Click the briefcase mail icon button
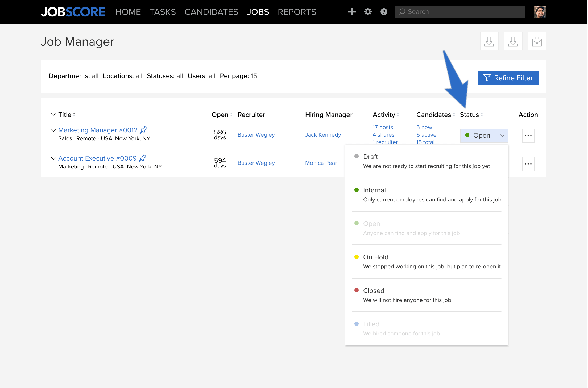Screen dimensions: 588x388 click(537, 41)
